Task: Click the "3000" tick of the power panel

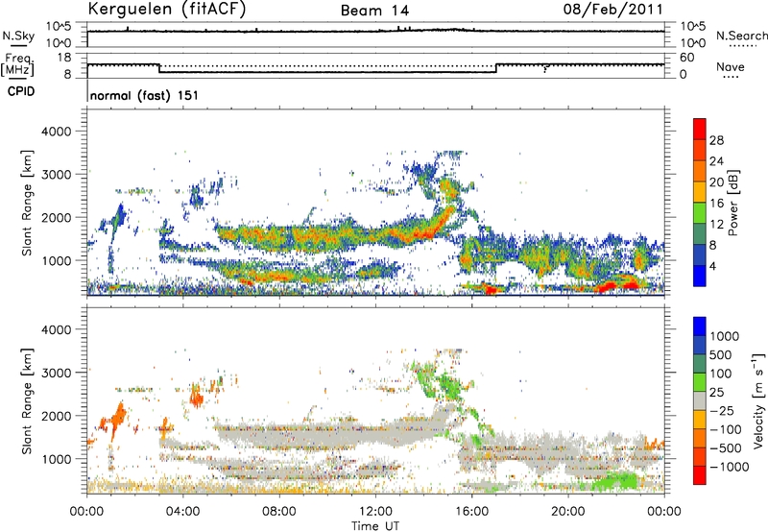Action: (57, 175)
